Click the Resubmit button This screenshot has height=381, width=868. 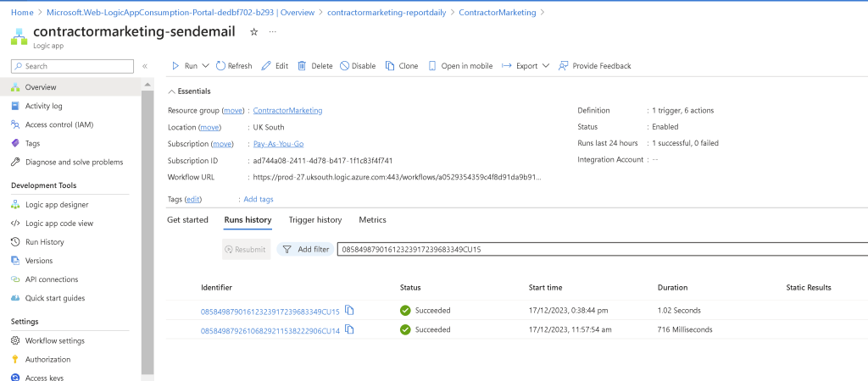(247, 250)
